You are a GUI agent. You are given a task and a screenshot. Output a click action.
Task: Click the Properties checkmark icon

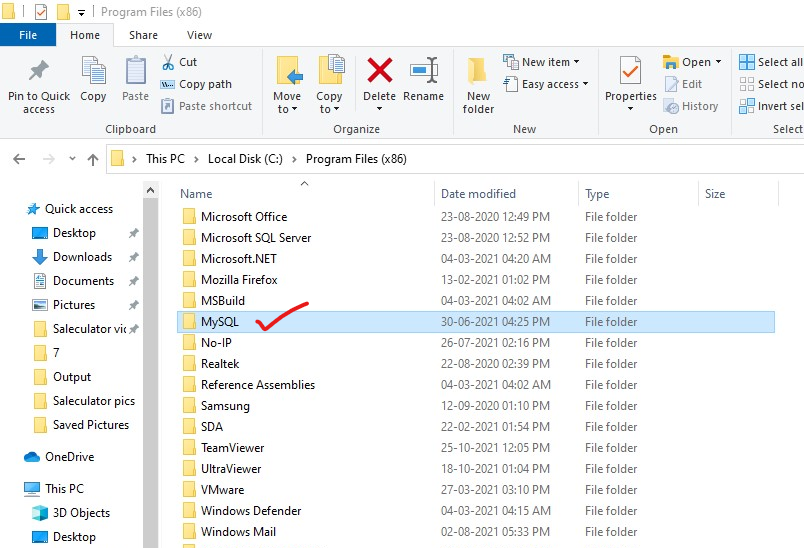pos(630,70)
